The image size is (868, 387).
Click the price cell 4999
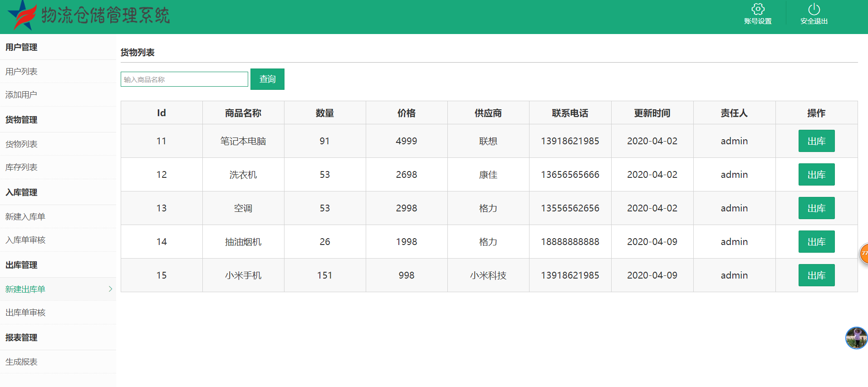coord(407,141)
